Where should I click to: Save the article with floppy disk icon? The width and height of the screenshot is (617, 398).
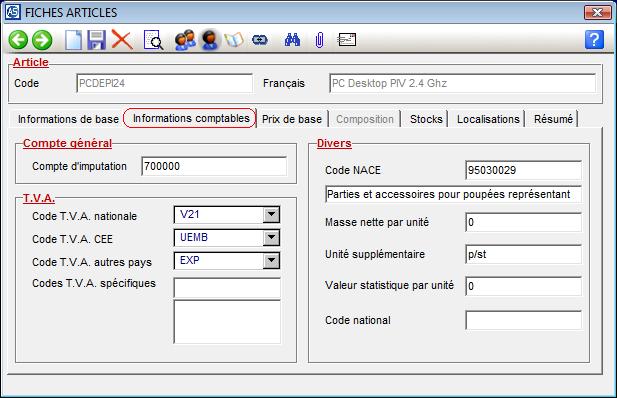(x=96, y=40)
